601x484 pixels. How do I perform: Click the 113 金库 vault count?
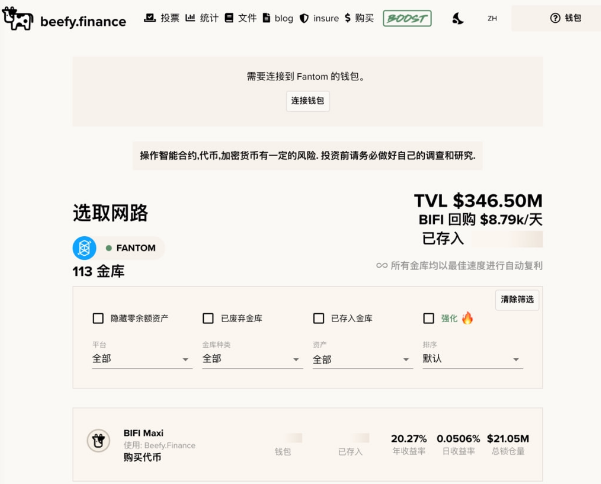pos(99,272)
